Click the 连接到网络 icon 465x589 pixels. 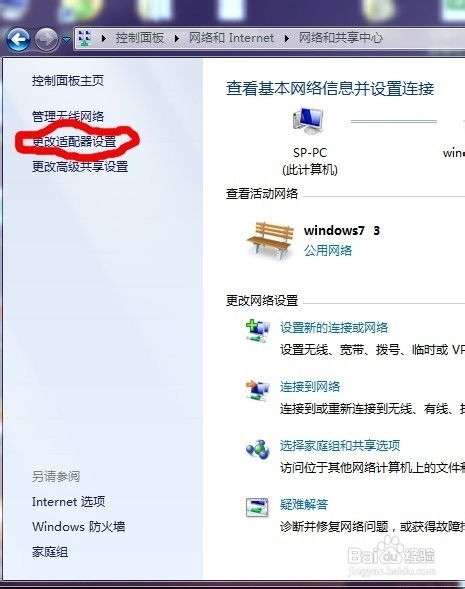(x=257, y=390)
